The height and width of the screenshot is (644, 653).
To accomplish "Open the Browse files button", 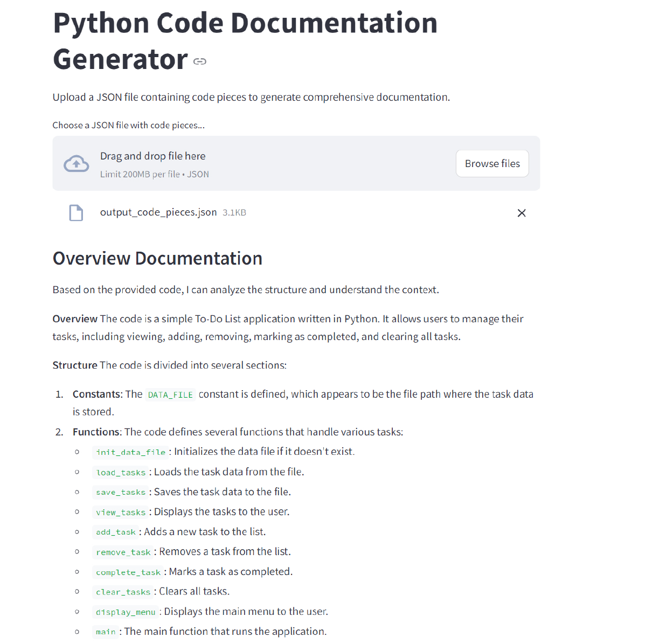I will [492, 163].
